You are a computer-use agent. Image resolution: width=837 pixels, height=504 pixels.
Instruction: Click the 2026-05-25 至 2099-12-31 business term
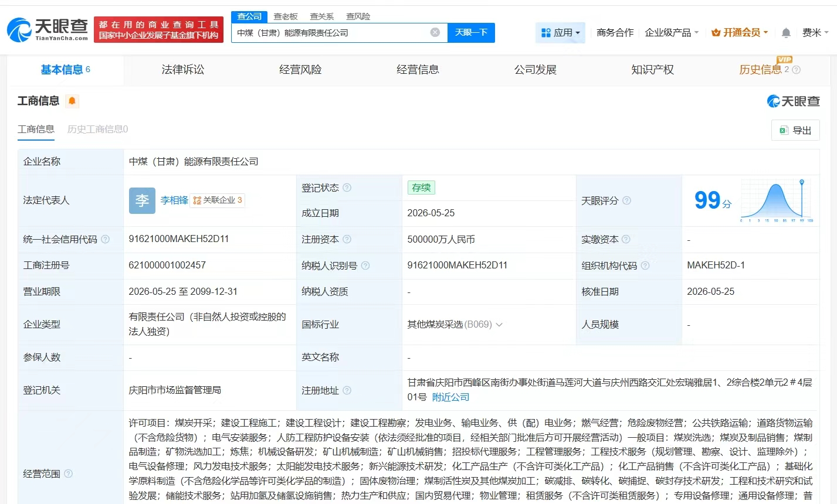183,292
